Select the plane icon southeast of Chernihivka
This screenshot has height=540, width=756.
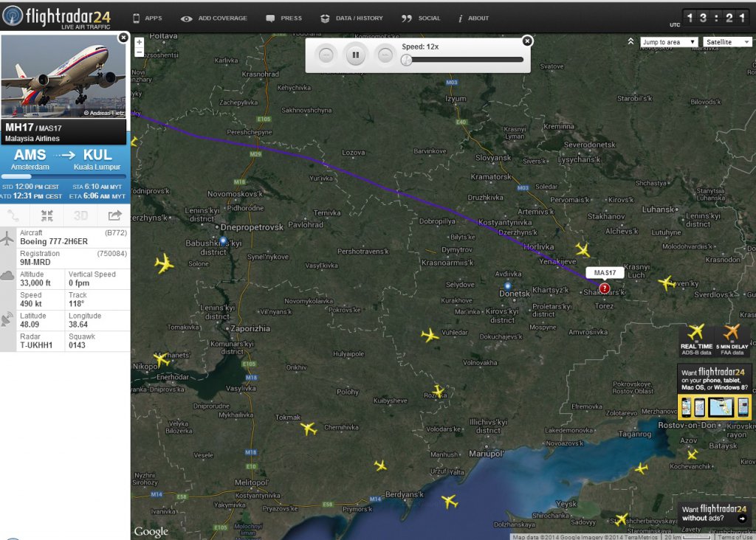[380, 465]
